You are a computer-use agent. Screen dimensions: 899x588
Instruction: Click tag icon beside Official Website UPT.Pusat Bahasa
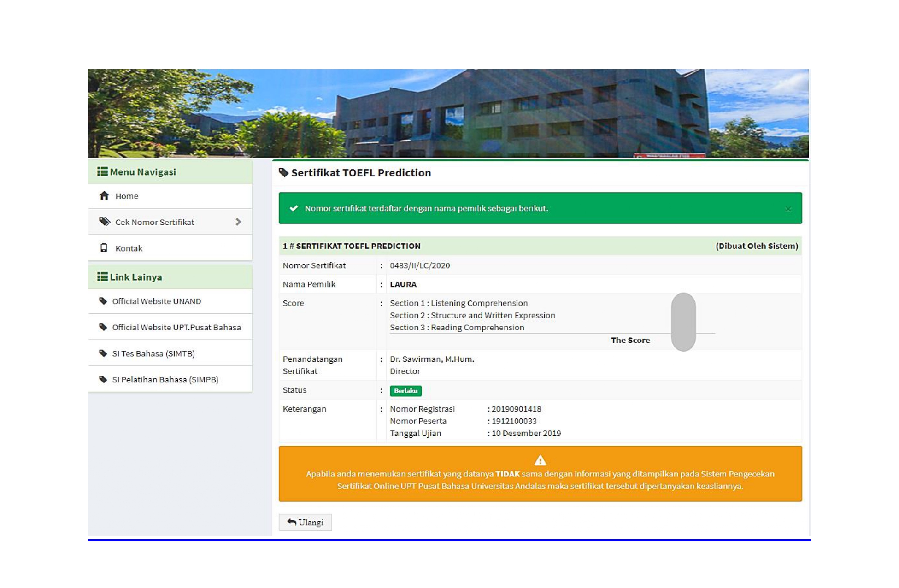[103, 327]
